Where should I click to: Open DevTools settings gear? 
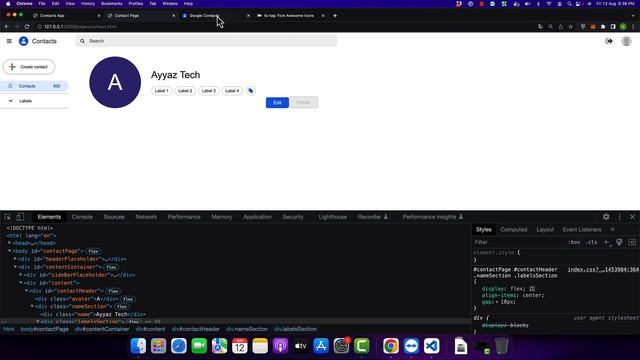coord(606,217)
